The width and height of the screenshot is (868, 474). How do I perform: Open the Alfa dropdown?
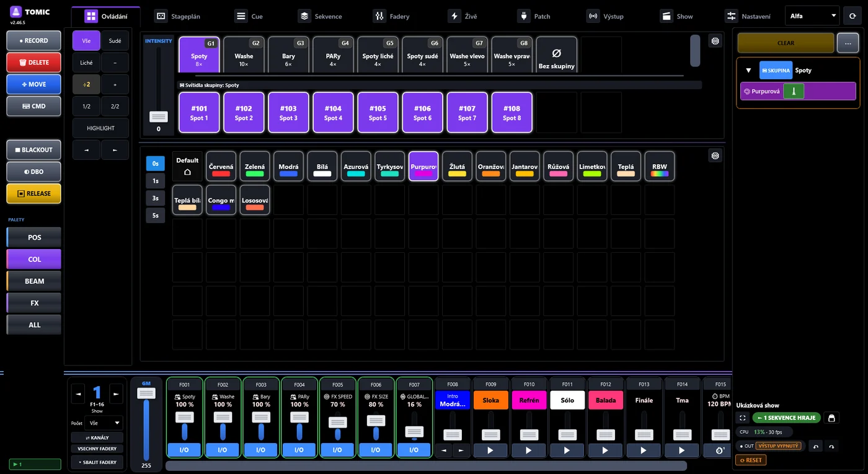pyautogui.click(x=812, y=16)
